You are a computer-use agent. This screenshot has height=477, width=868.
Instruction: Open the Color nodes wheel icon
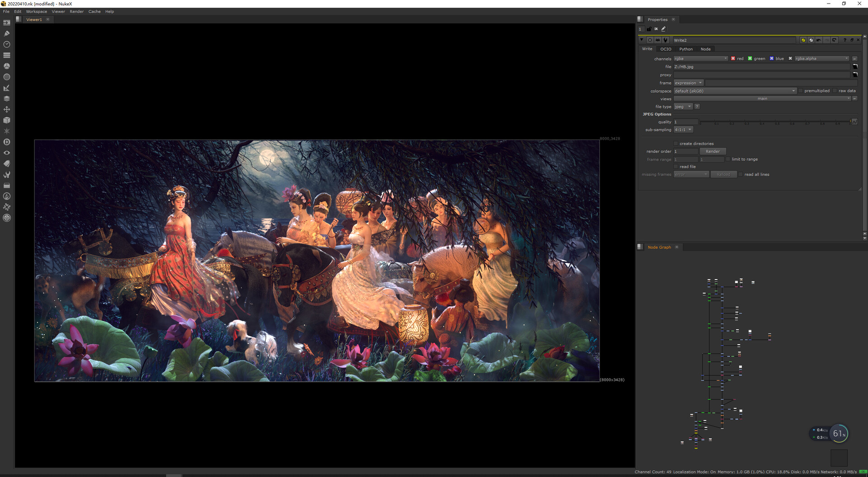7,66
